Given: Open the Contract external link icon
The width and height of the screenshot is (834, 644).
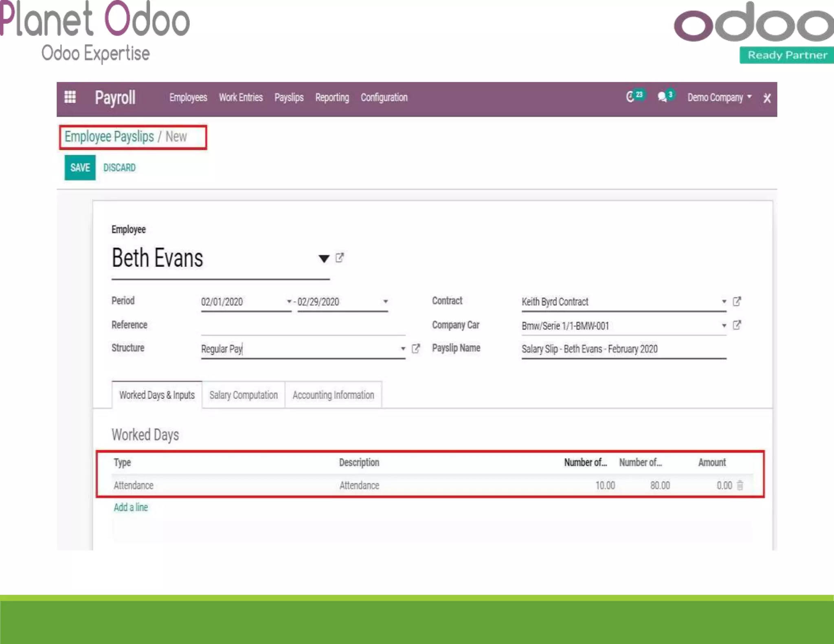Looking at the screenshot, I should [x=737, y=302].
